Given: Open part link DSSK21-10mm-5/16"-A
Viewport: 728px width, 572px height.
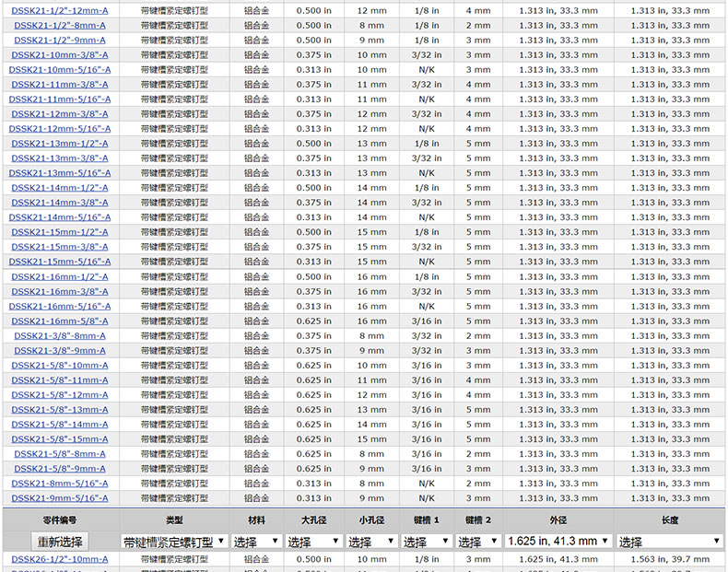Looking at the screenshot, I should tap(60, 69).
